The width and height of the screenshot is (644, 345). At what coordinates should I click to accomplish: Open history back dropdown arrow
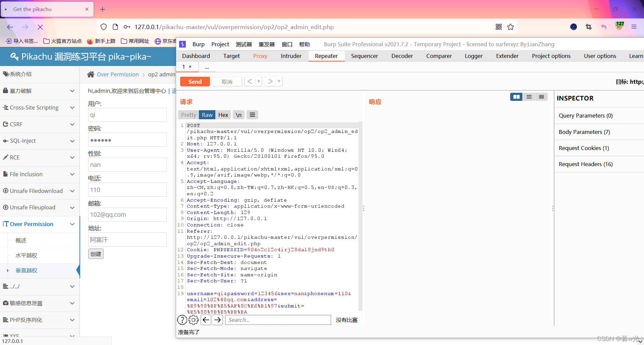click(259, 81)
